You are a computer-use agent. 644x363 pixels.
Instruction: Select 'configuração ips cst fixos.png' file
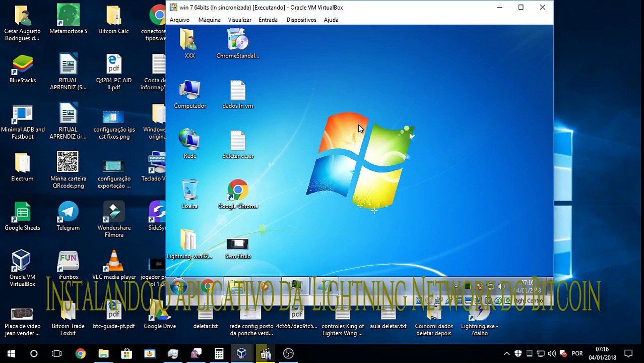pyautogui.click(x=114, y=125)
